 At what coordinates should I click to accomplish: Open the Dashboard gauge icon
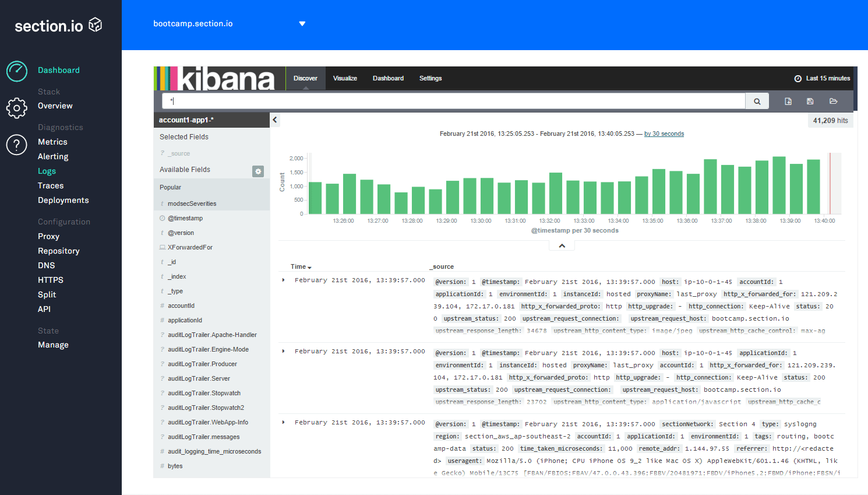pos(17,71)
